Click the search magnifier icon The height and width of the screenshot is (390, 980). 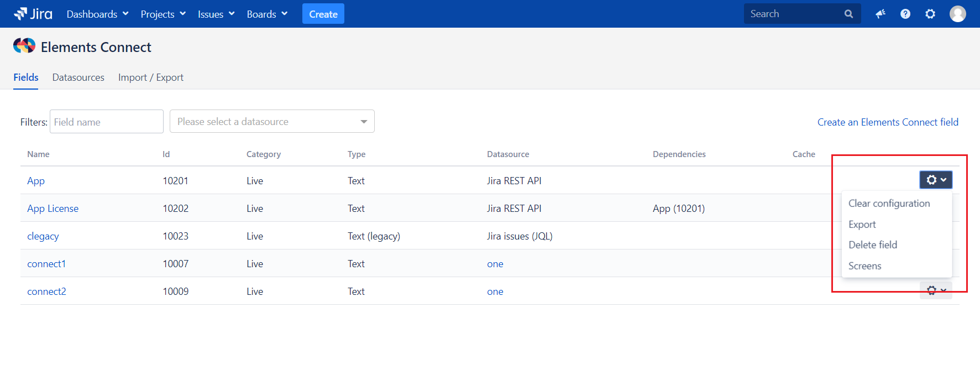click(848, 14)
